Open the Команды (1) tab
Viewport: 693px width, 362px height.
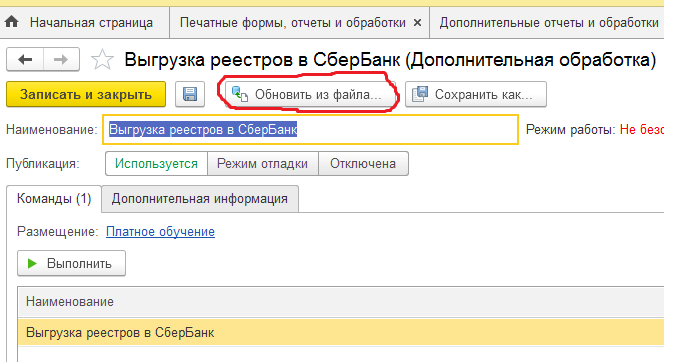(54, 199)
